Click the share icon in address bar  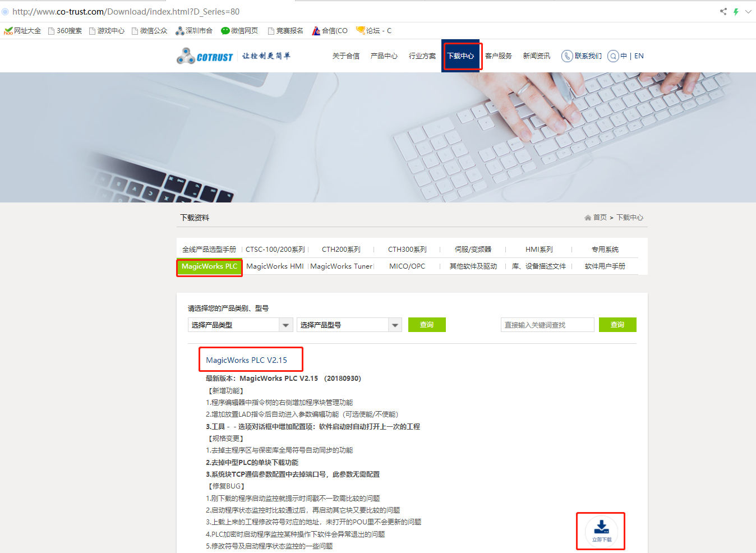pyautogui.click(x=723, y=11)
